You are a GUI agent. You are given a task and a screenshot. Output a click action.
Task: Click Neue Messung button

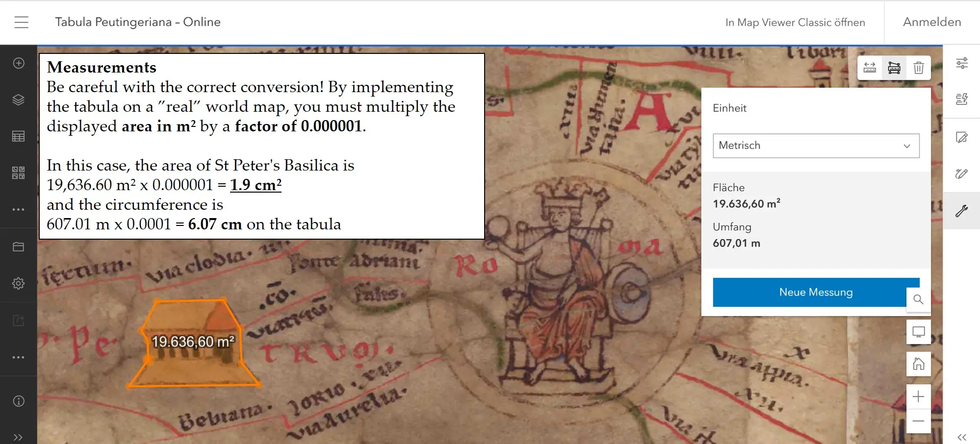[x=816, y=292]
